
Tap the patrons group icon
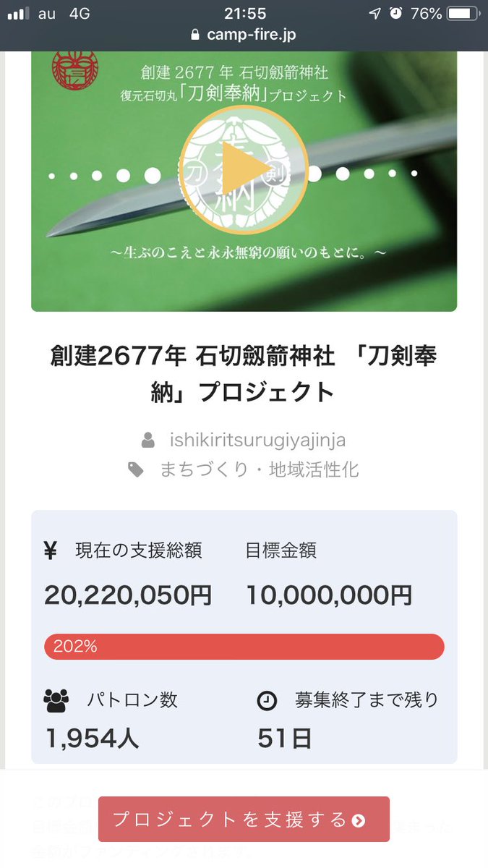click(x=56, y=700)
